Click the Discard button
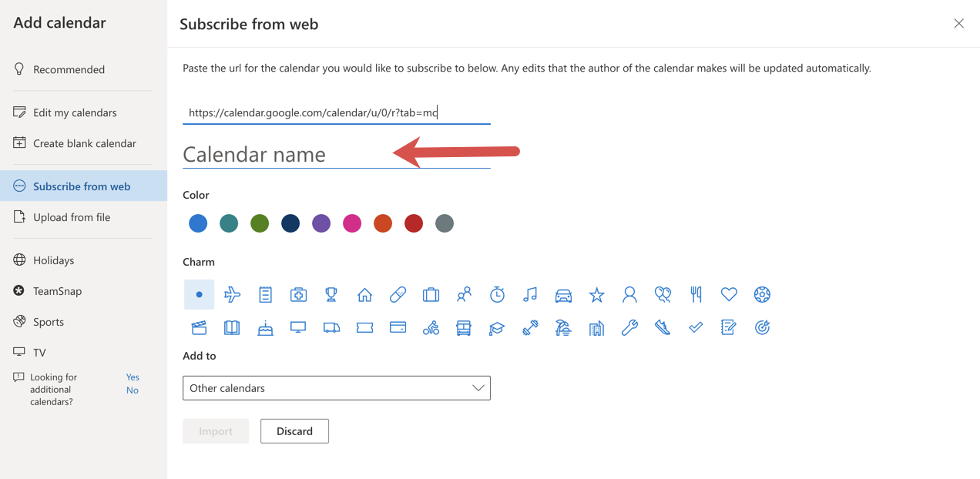980x479 pixels. 294,431
